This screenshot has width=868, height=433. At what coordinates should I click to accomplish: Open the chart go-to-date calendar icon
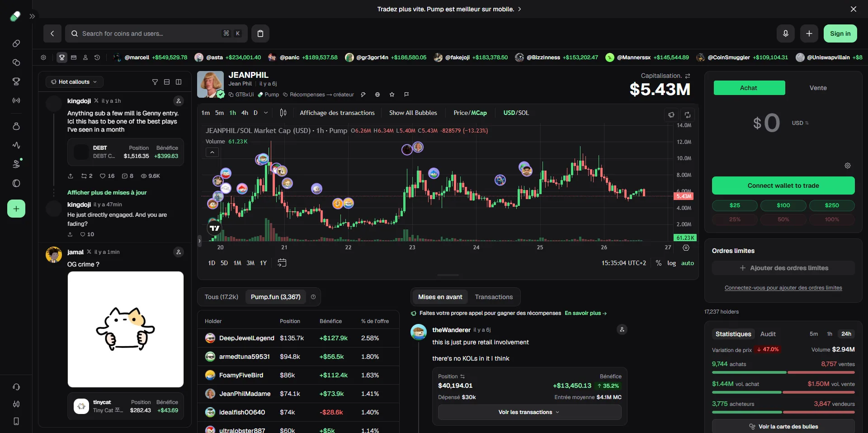tap(282, 263)
